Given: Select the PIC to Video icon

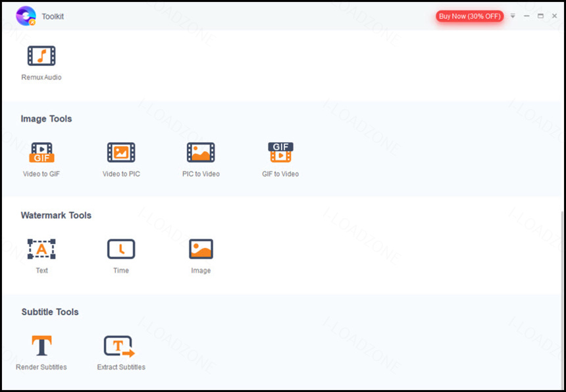Looking at the screenshot, I should (x=201, y=152).
